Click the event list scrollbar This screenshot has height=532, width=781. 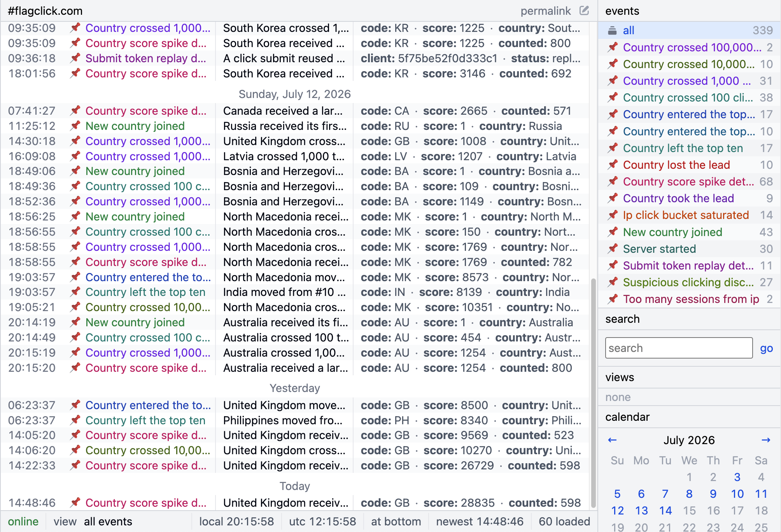click(x=594, y=393)
